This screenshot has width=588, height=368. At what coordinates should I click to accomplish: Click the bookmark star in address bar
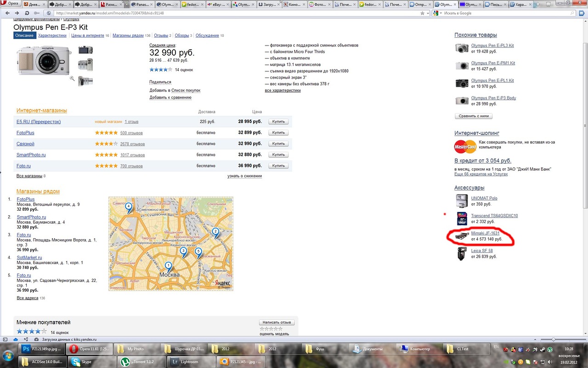422,13
